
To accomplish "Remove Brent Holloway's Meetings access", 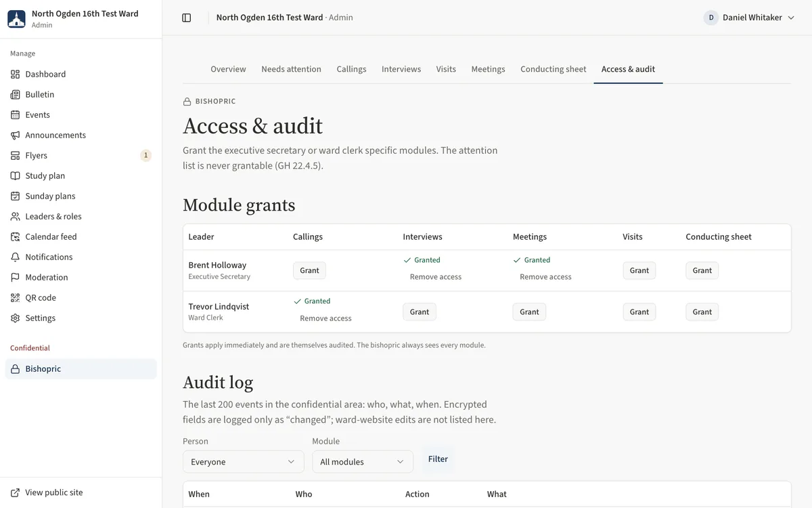I will coord(545,277).
